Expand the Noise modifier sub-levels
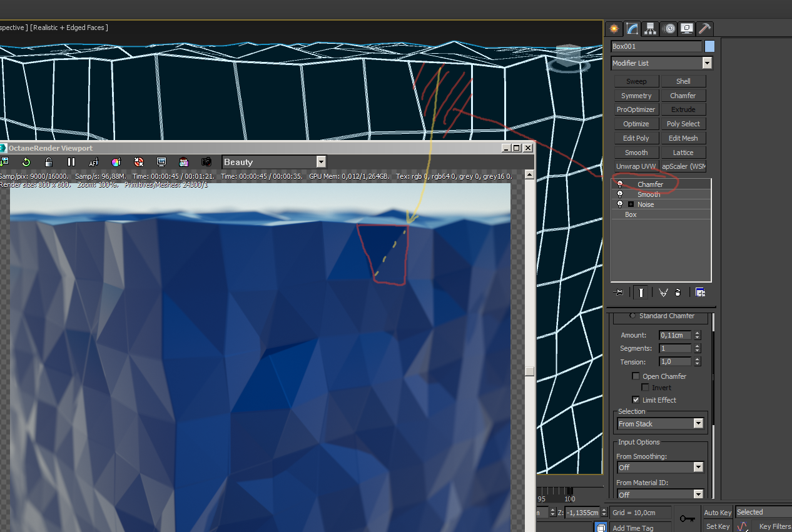Screen dimensions: 792x532 pos(631,204)
